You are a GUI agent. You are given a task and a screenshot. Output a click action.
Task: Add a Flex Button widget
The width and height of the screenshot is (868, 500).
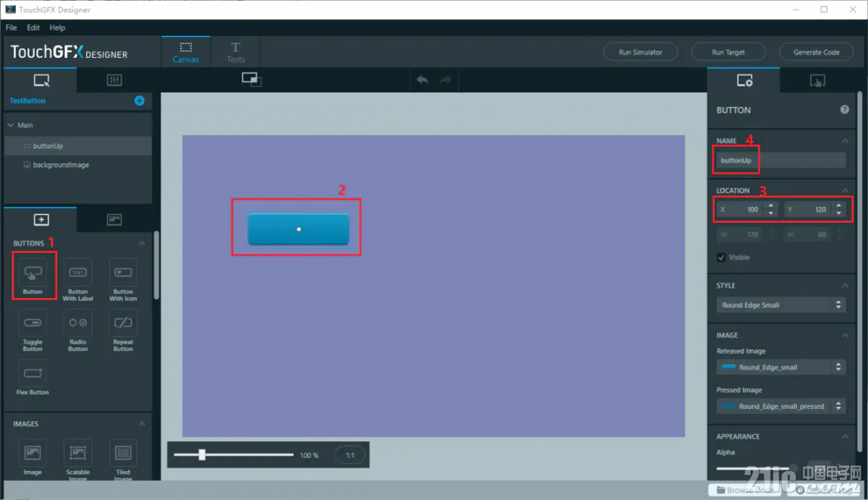[33, 378]
